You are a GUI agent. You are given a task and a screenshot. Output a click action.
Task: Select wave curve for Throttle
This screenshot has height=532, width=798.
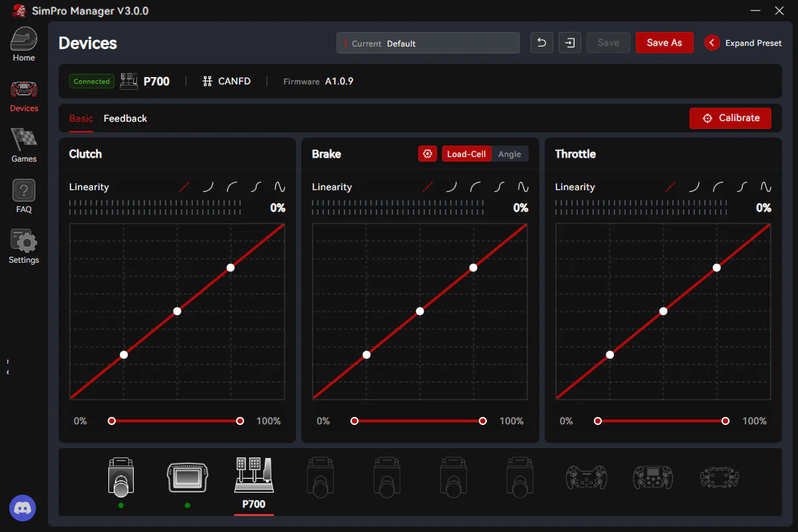tap(766, 188)
